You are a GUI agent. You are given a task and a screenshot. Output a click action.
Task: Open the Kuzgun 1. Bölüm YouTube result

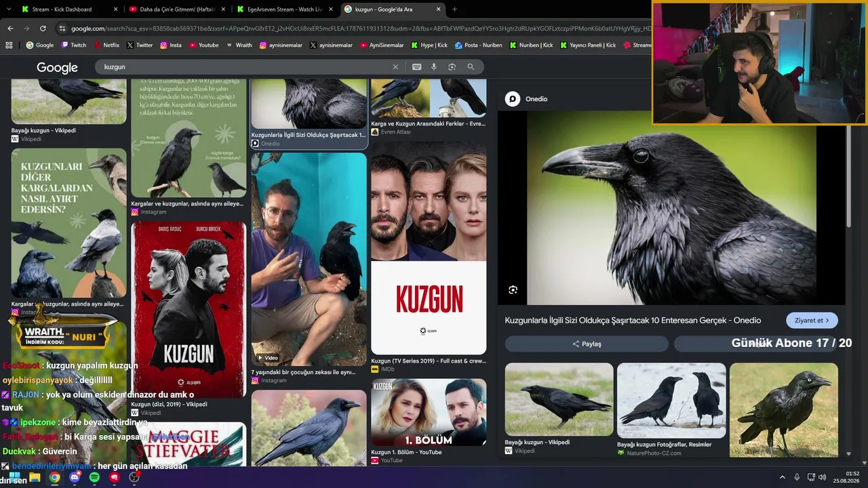click(x=429, y=413)
